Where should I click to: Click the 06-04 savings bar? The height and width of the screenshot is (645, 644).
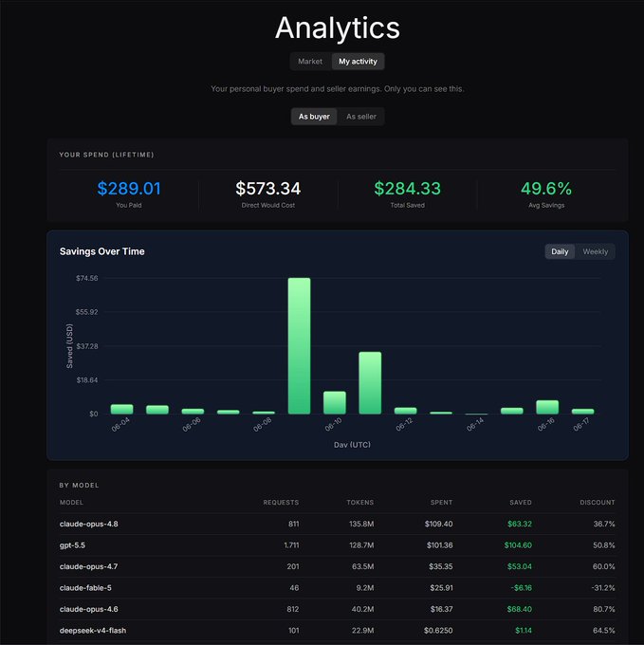(121, 409)
